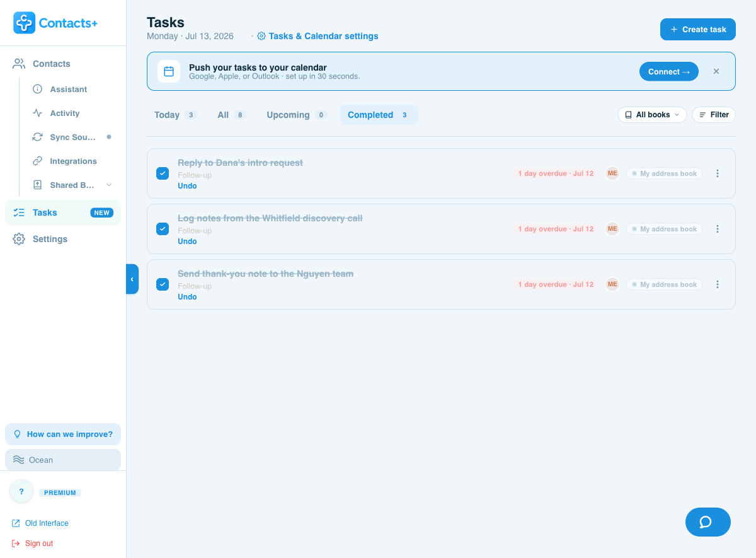Image resolution: width=756 pixels, height=558 pixels.
Task: Click the NEW badge beside Tasks
Action: (102, 212)
